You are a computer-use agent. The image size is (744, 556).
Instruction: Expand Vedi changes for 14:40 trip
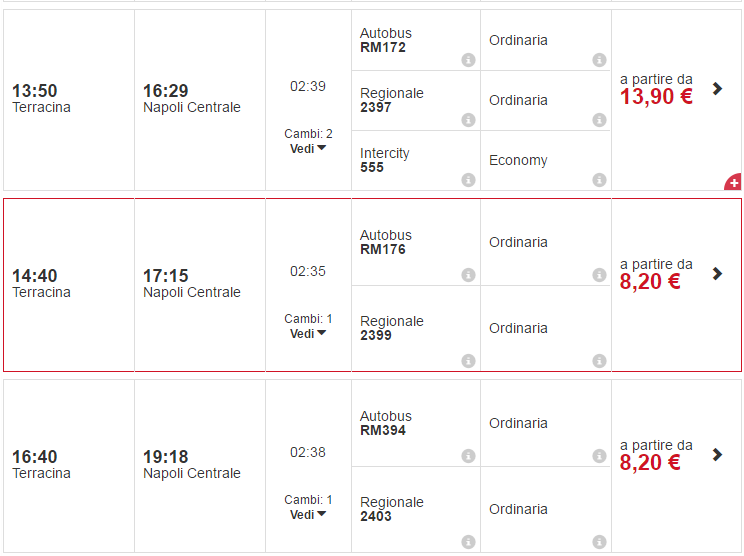(308, 334)
